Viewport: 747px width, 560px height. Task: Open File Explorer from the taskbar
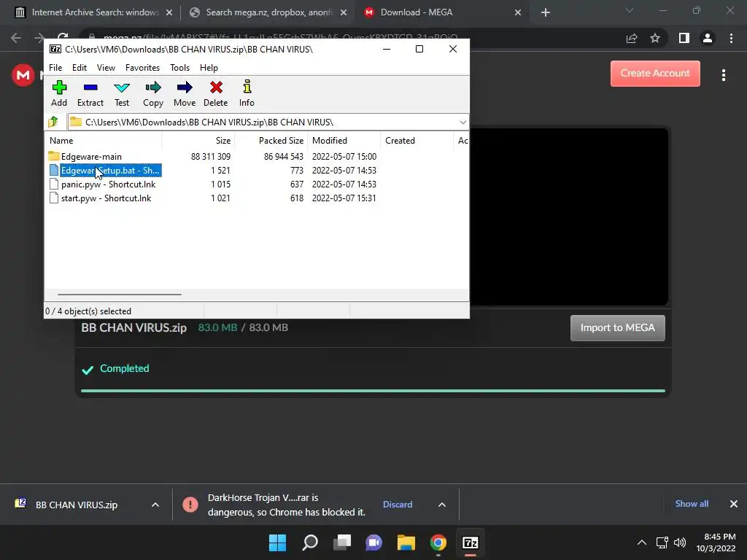click(406, 542)
